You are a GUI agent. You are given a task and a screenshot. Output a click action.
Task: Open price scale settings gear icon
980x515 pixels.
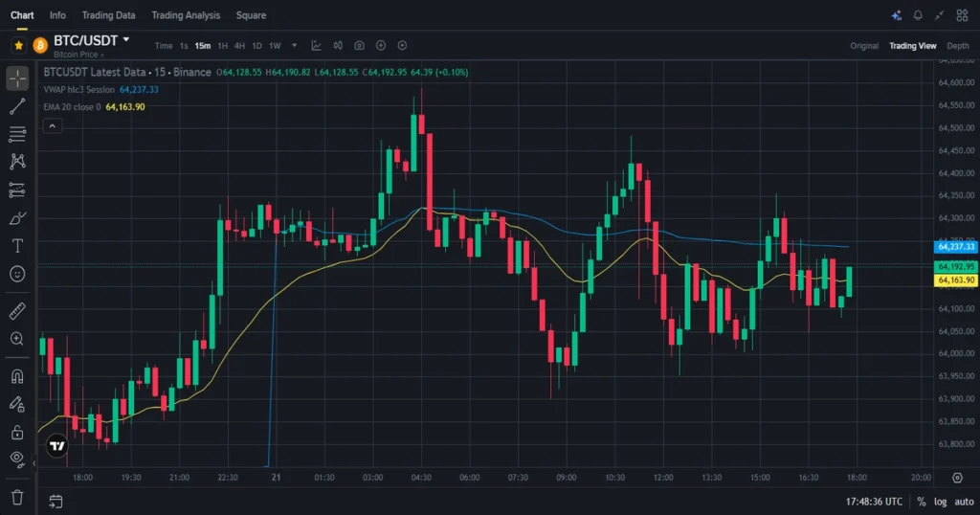point(957,478)
